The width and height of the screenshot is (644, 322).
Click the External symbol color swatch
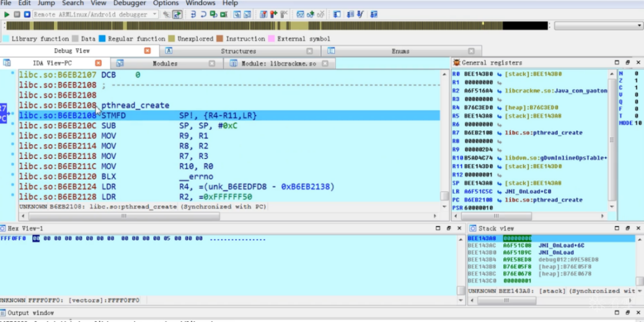pos(271,39)
